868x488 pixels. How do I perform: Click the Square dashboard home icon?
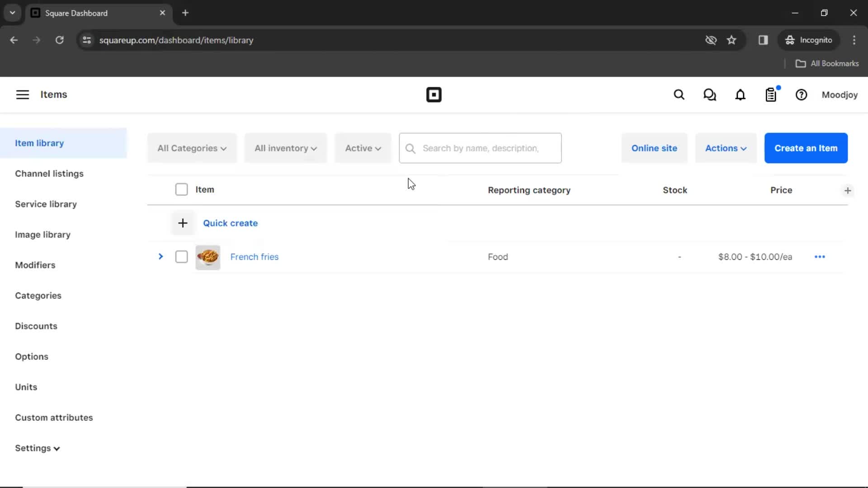click(434, 95)
